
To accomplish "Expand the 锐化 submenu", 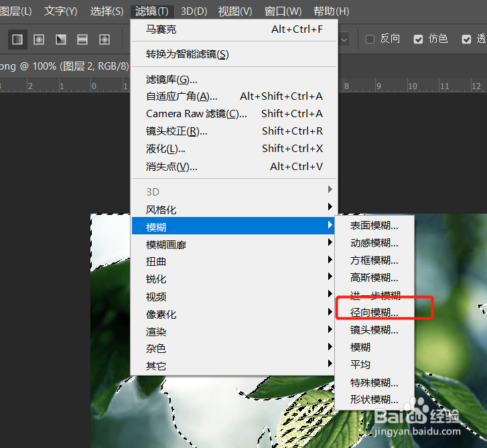I will (234, 279).
